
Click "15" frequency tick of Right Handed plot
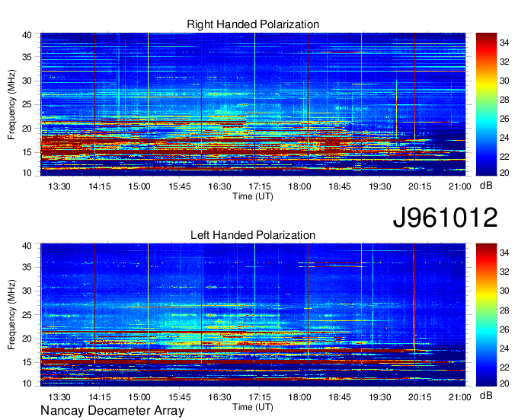(x=27, y=152)
